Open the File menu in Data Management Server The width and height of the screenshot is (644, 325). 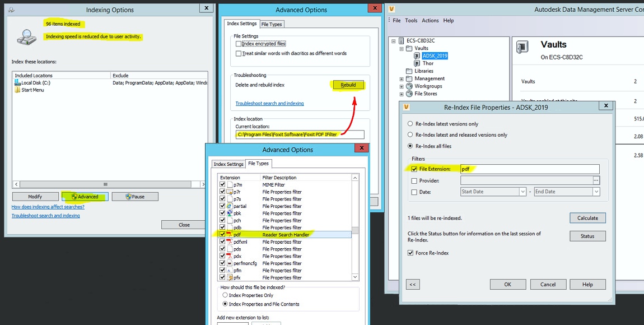[x=396, y=21]
